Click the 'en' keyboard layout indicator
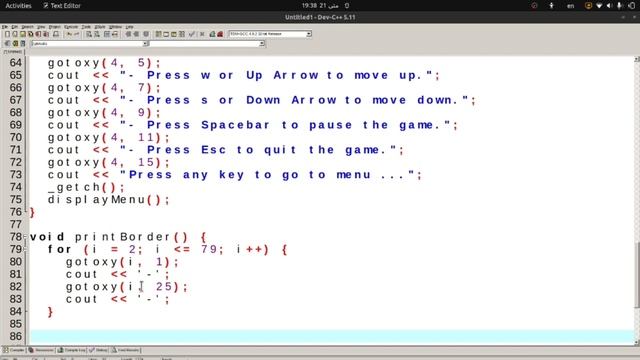Viewport: 640px width, 360px height. pyautogui.click(x=571, y=6)
